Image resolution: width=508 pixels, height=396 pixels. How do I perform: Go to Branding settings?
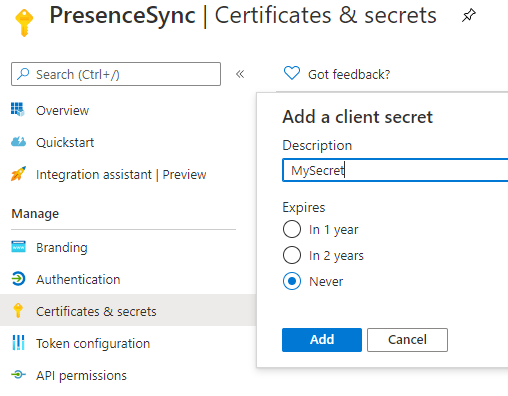pyautogui.click(x=62, y=248)
